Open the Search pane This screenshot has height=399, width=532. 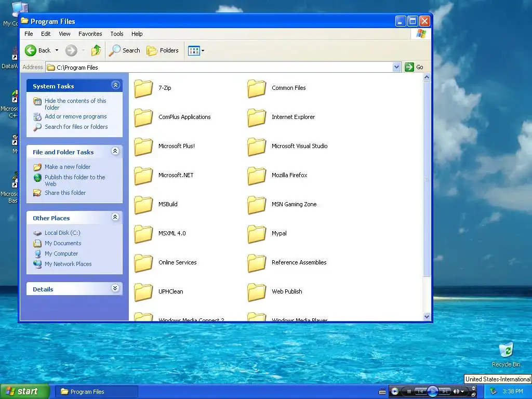click(x=124, y=50)
